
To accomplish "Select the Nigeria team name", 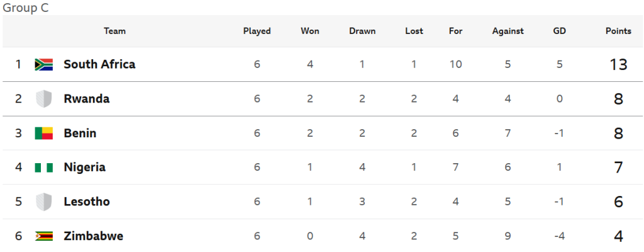I will (85, 167).
